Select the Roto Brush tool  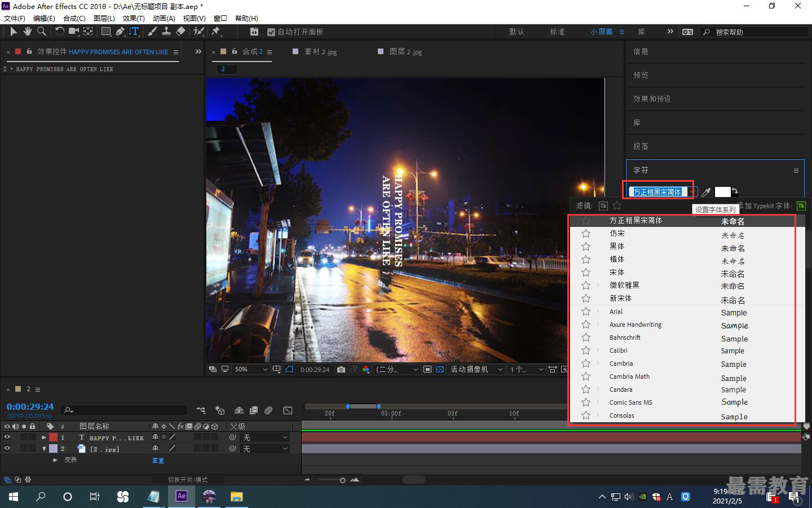(198, 32)
